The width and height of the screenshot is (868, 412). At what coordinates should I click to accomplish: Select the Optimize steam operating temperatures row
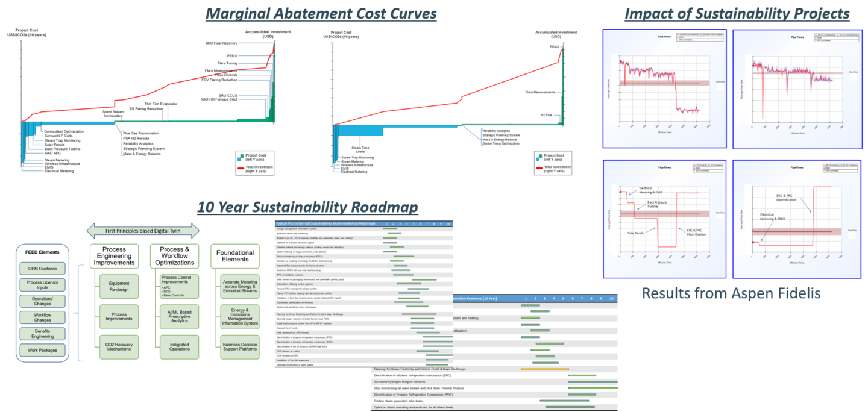pyautogui.click(x=495, y=407)
